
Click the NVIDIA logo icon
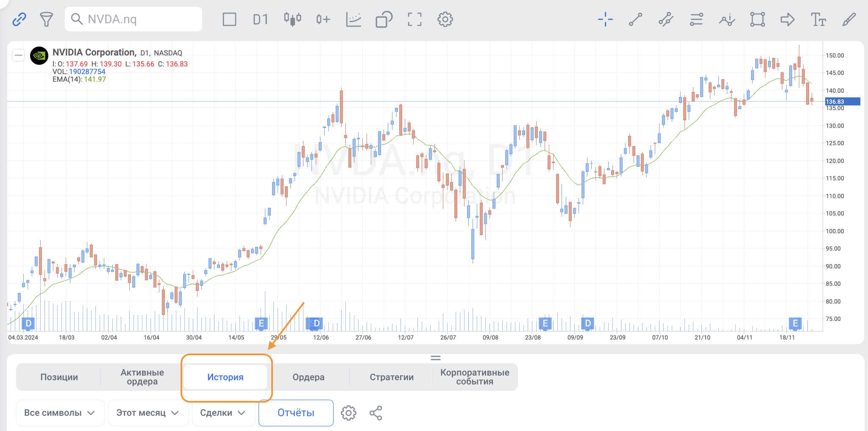click(39, 55)
